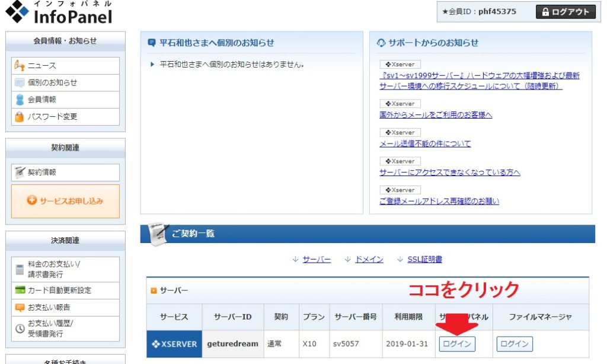The height and width of the screenshot is (364, 607).
Task: Click the news key icon in sidebar
Action: pyautogui.click(x=20, y=66)
